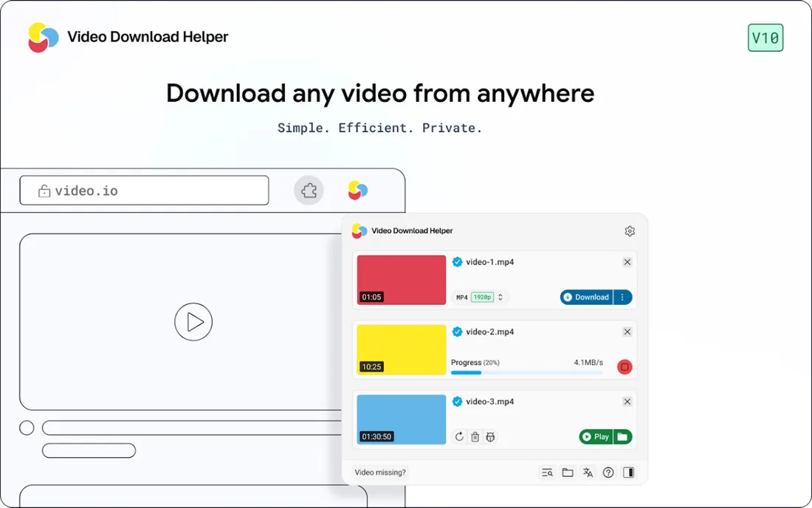Click the '01:05' duration label

point(371,297)
